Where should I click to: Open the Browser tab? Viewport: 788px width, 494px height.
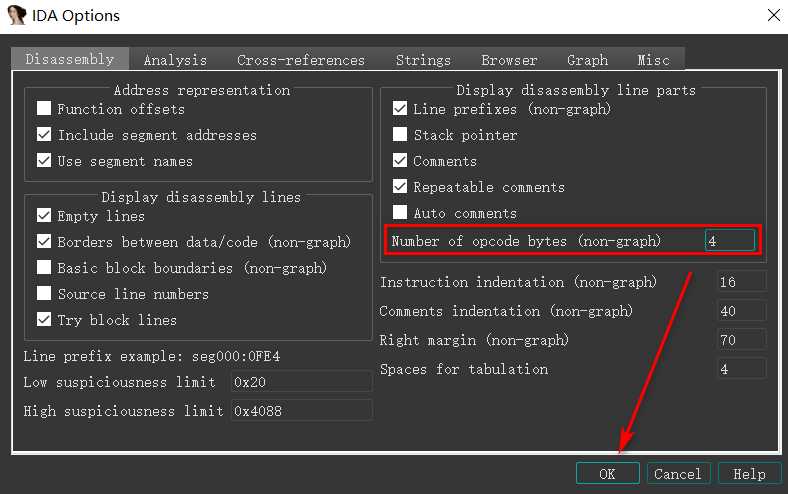pos(509,60)
